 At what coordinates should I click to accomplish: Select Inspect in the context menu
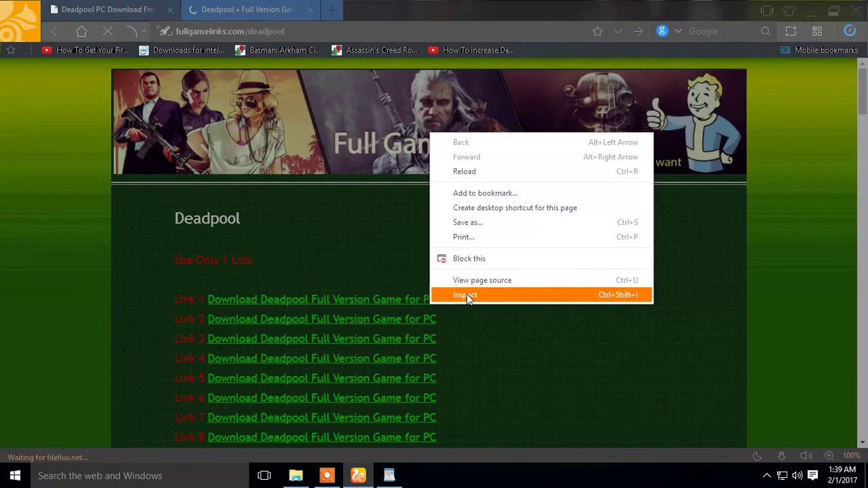click(542, 295)
